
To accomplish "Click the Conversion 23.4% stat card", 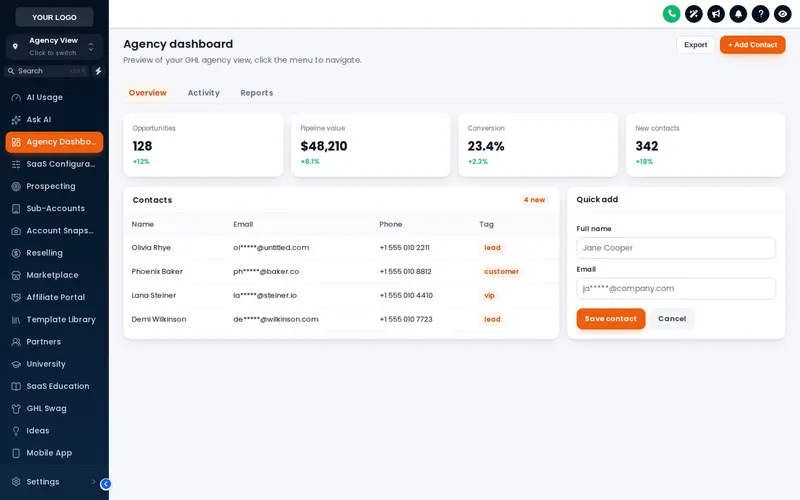I will tap(538, 145).
